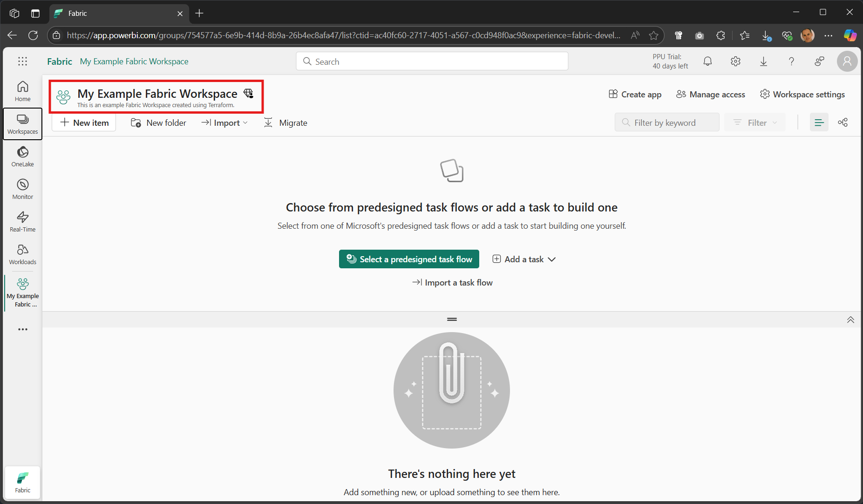
Task: Open the Monitor hub
Action: [x=22, y=189]
